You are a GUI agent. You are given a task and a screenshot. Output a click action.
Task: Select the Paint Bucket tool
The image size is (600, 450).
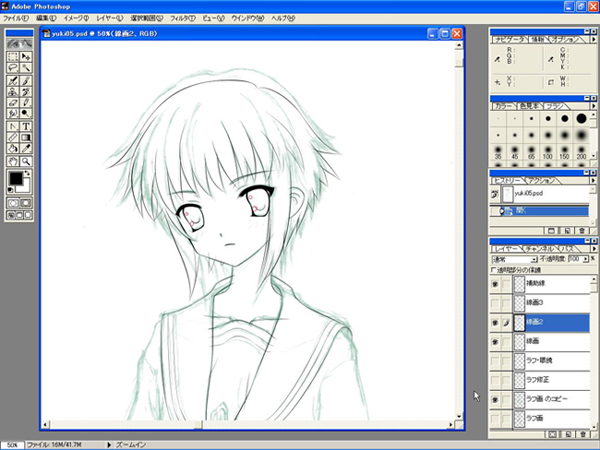click(13, 148)
